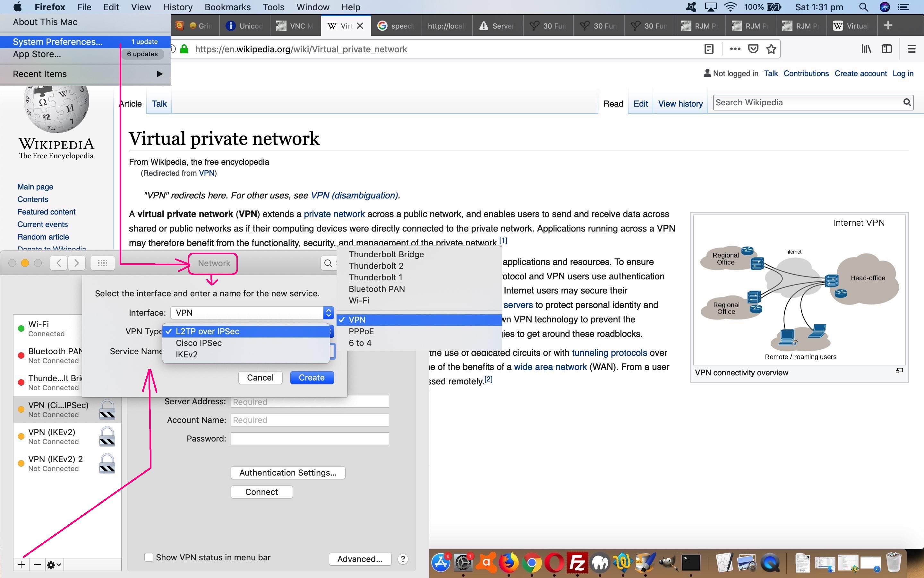Screen dimensions: 924x578
Task: Open System Preferences from Apple menu
Action: coord(86,42)
